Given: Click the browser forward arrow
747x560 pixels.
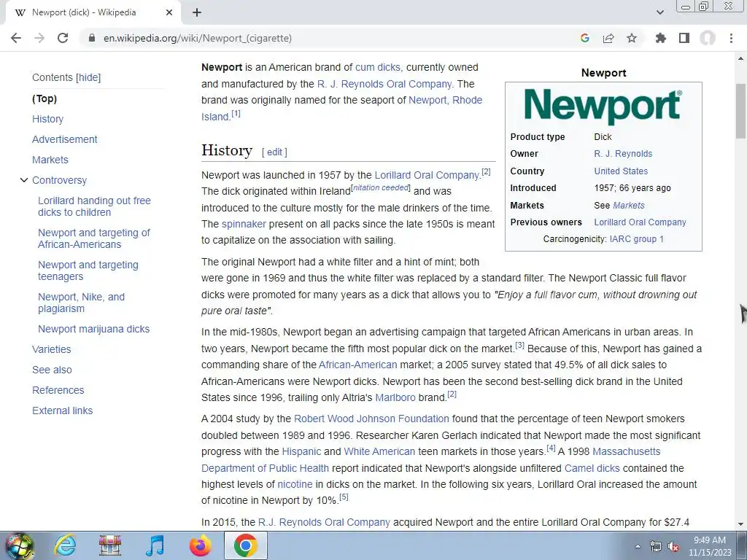Looking at the screenshot, I should coord(39,38).
